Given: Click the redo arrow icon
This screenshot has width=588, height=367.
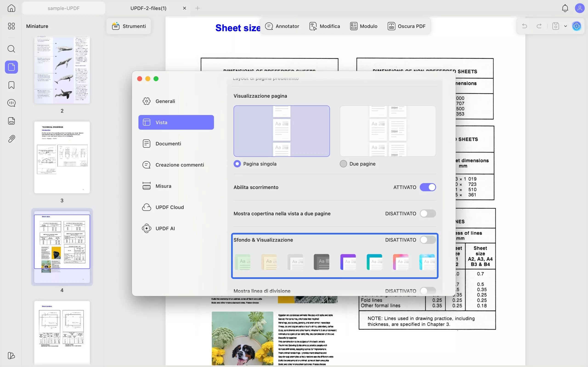Looking at the screenshot, I should point(539,26).
